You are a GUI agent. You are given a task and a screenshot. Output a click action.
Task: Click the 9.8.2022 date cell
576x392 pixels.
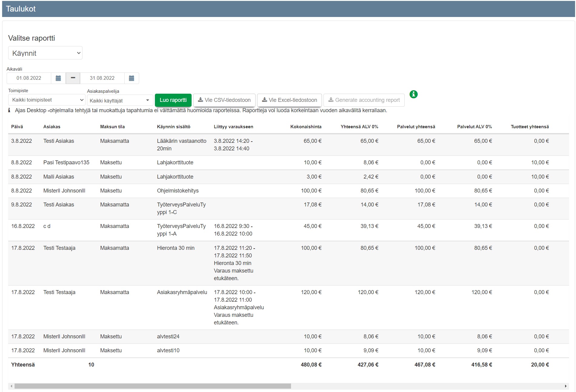point(22,205)
